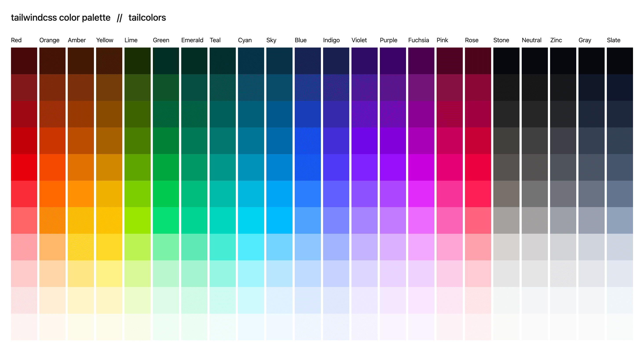Click the second-lightest Cyan swatch
The height and width of the screenshot is (364, 644).
point(251,300)
